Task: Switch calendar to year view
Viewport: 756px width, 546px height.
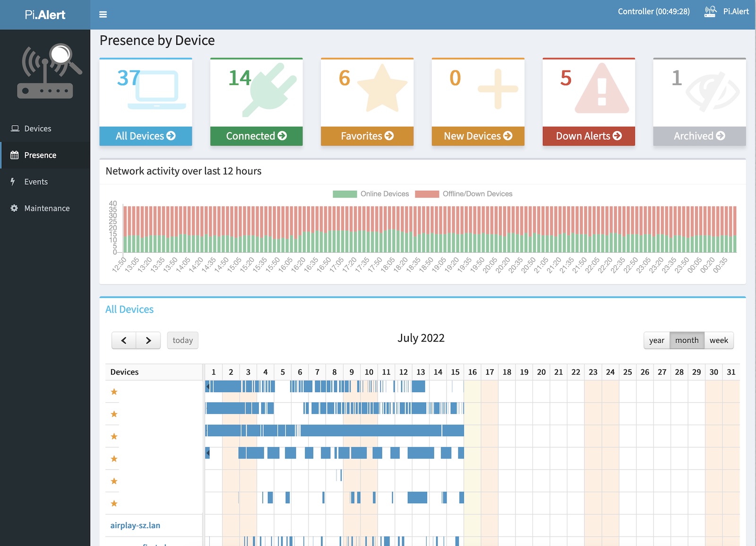Action: [x=656, y=341]
